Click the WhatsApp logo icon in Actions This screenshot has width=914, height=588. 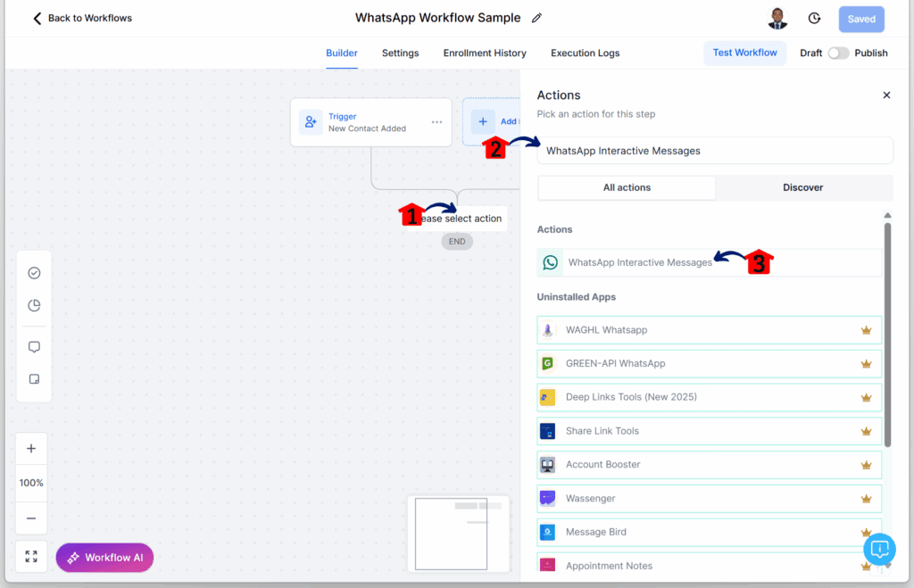[x=550, y=262]
